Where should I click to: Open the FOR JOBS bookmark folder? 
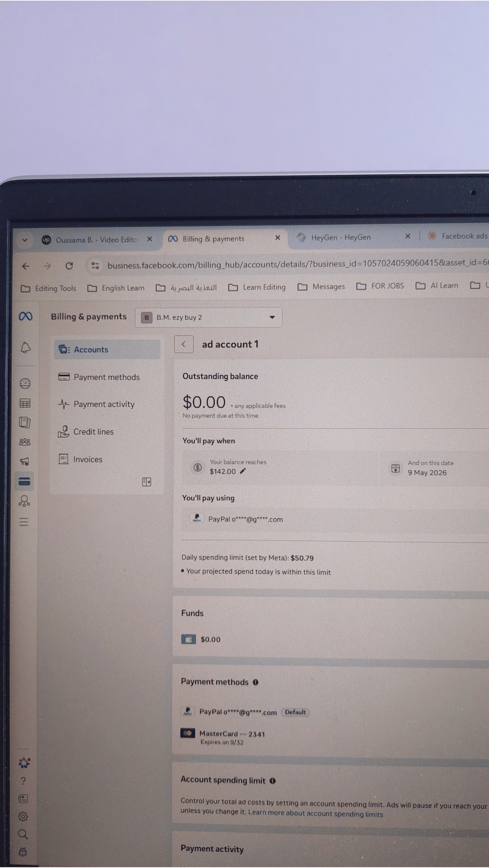pos(380,286)
